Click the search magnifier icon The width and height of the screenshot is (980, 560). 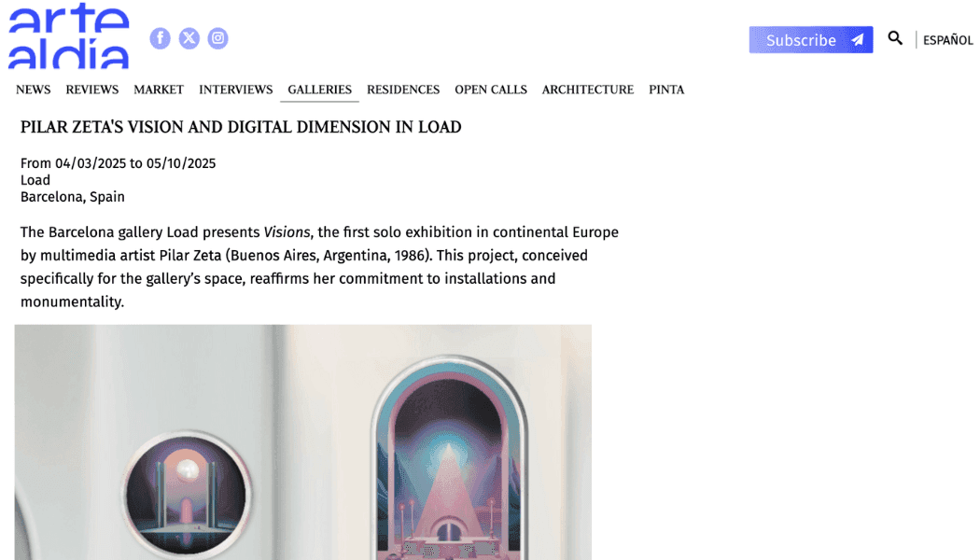895,38
